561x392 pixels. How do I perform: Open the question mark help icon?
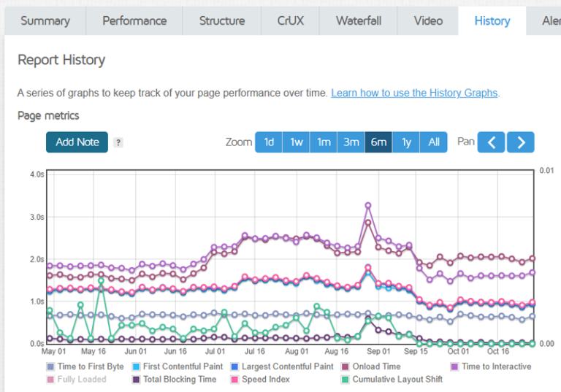[118, 142]
